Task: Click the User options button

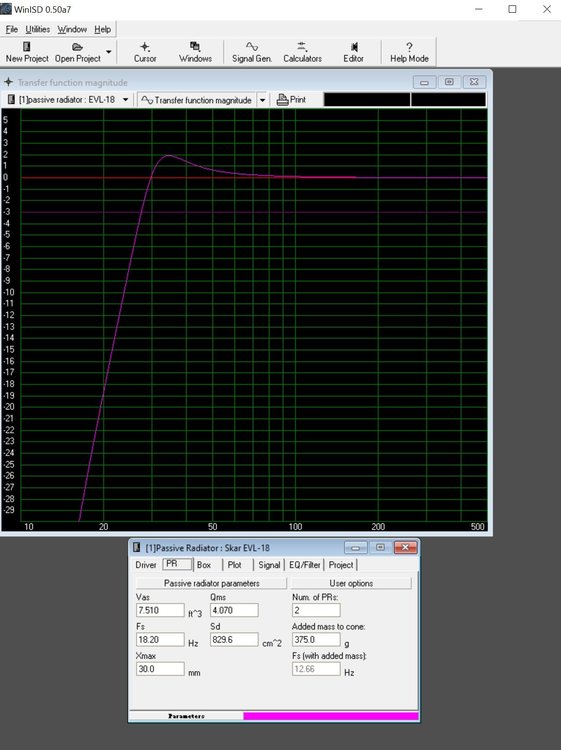Action: click(351, 583)
